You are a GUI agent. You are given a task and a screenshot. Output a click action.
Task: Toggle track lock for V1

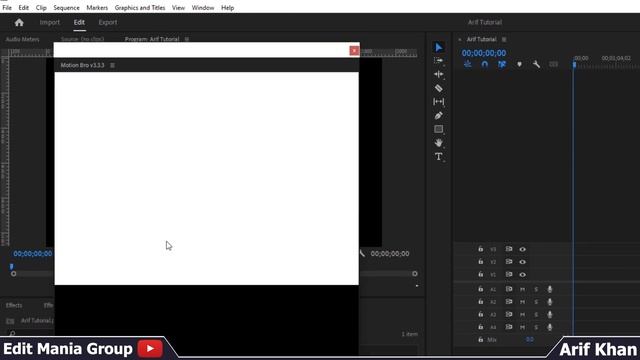click(x=481, y=274)
